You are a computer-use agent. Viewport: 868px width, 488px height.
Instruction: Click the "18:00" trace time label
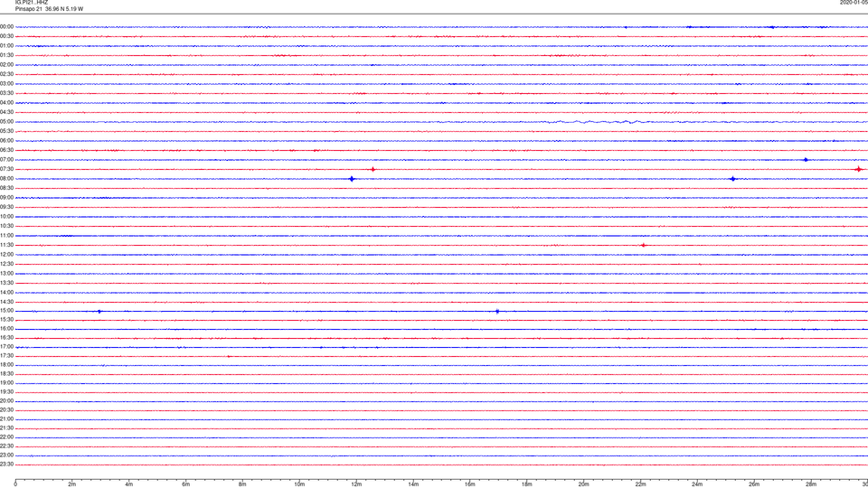[x=6, y=365]
